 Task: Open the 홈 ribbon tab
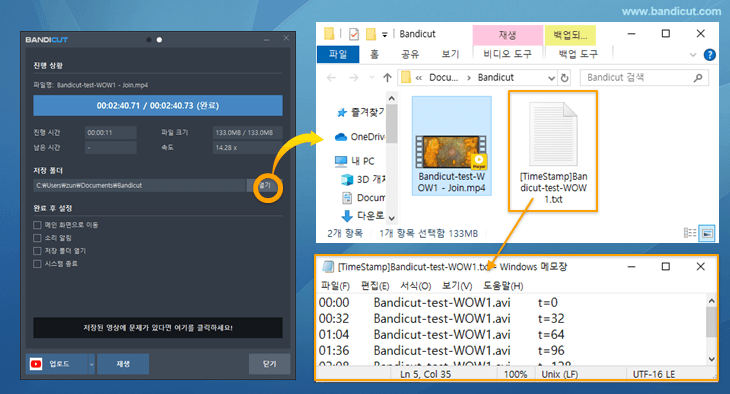(374, 54)
